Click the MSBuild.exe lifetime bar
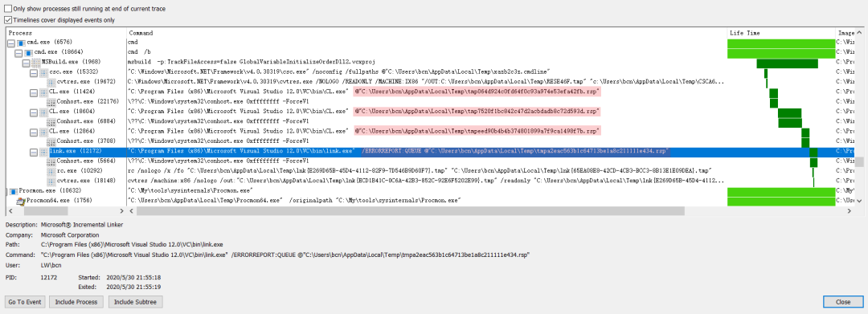The height and width of the screenshot is (314, 868). [x=787, y=63]
